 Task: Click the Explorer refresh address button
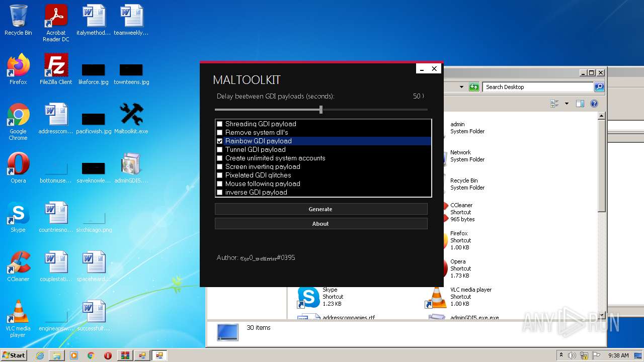(x=474, y=87)
